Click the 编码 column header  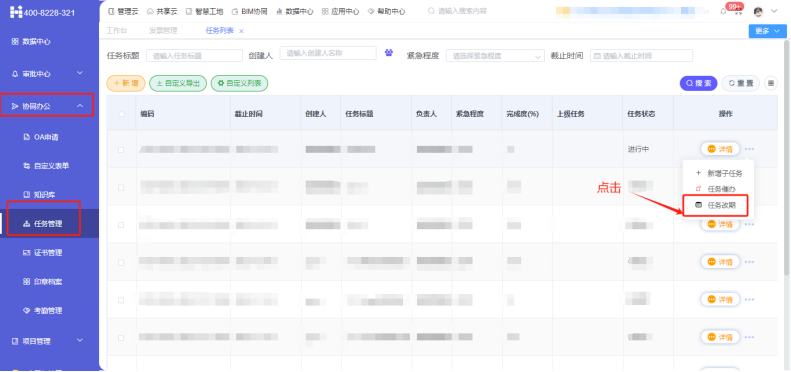147,114
